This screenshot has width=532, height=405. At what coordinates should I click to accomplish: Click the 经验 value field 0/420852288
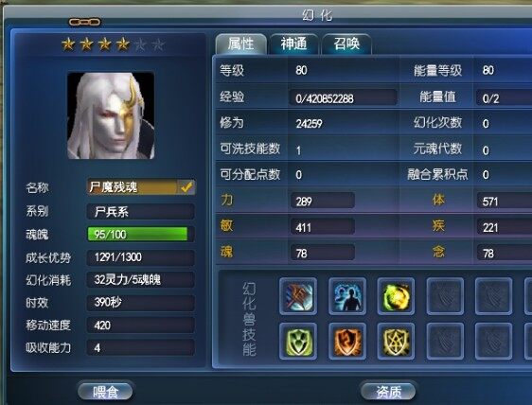pyautogui.click(x=343, y=98)
